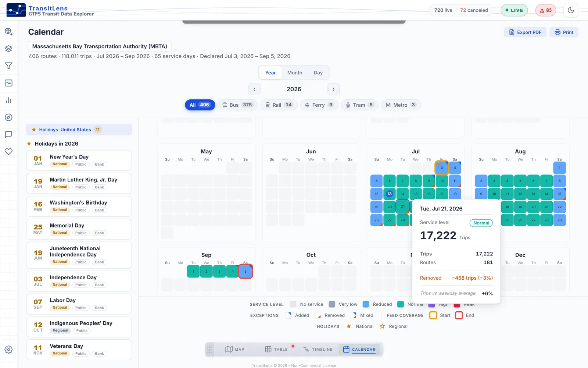Screen dimensions: 588x368
Task: Open the layers sidebar icon
Action: point(8,49)
